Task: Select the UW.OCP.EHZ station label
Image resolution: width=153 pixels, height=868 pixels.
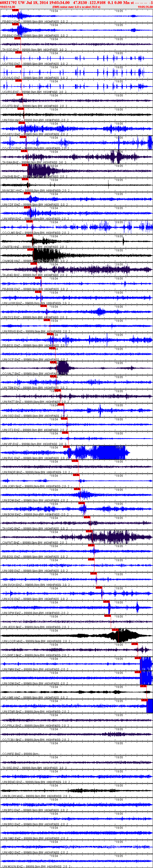Action: coord(35,360)
